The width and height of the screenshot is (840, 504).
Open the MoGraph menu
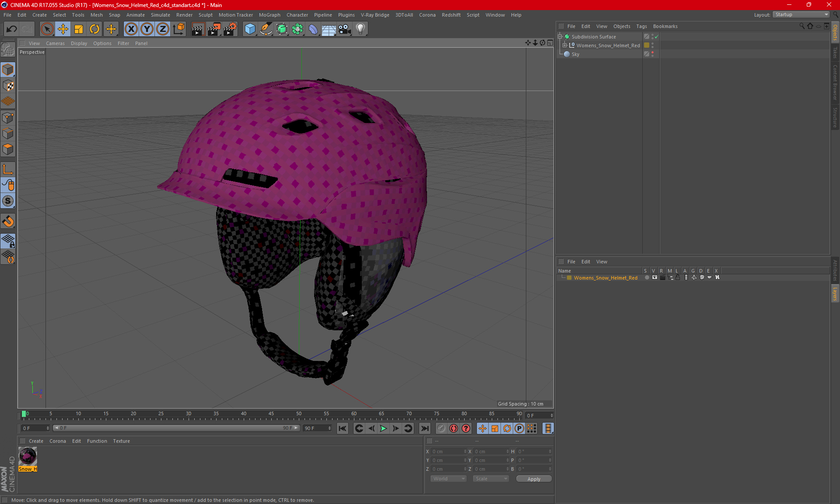269,15
